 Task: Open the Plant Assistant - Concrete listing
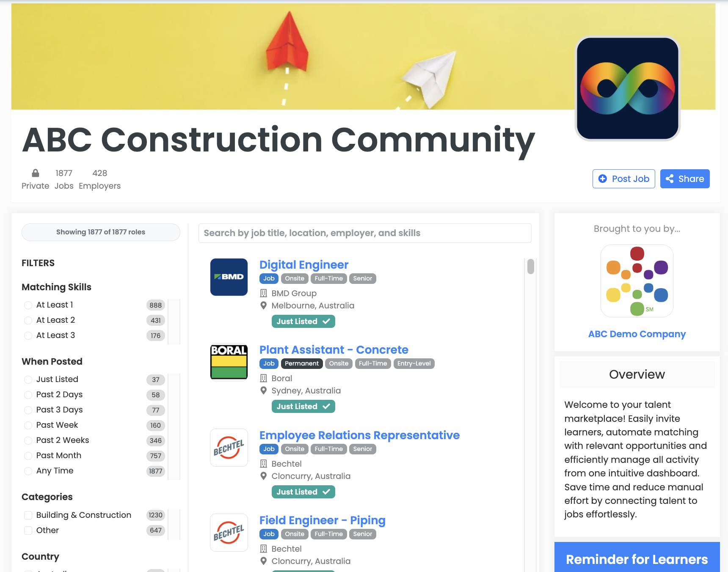tap(334, 350)
